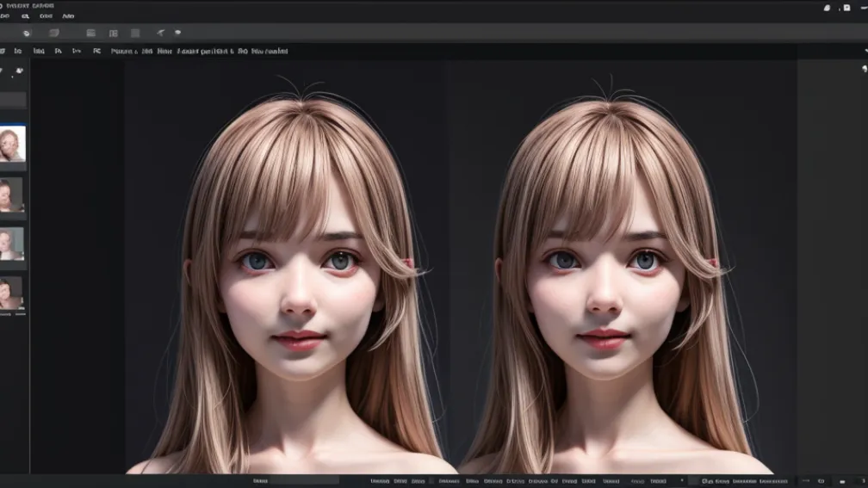Click the small oval dot icon after the arrow
This screenshot has height=488, width=868.
177,33
